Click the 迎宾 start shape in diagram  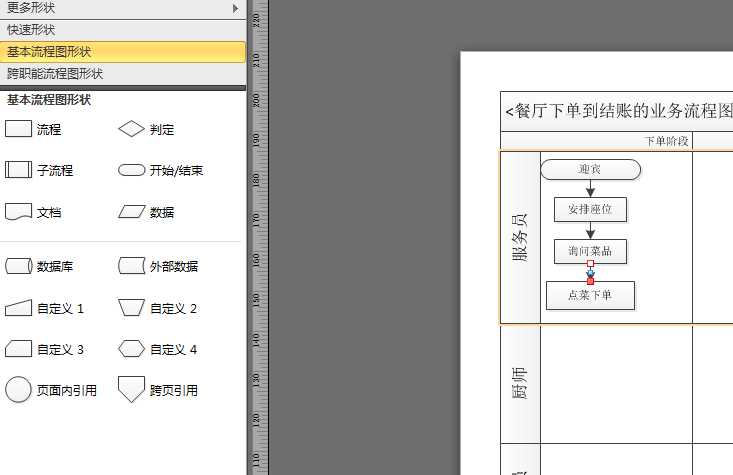(x=590, y=169)
